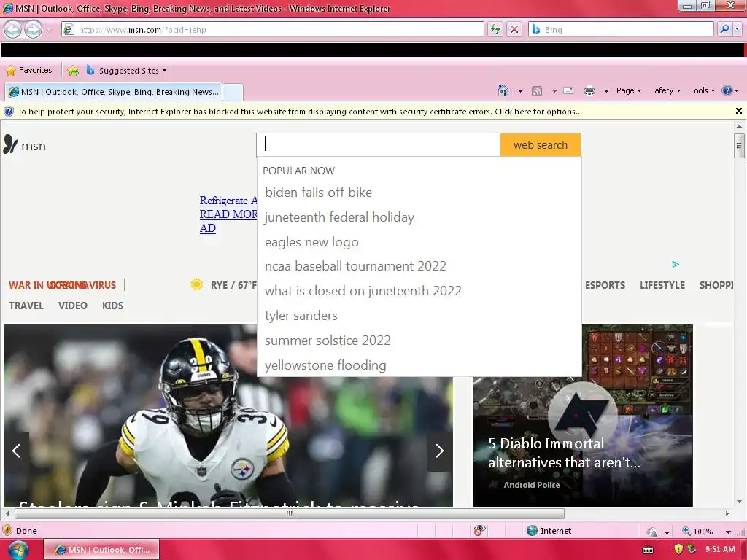747x560 pixels.
Task: Select the MSN browser tab
Action: point(113,92)
